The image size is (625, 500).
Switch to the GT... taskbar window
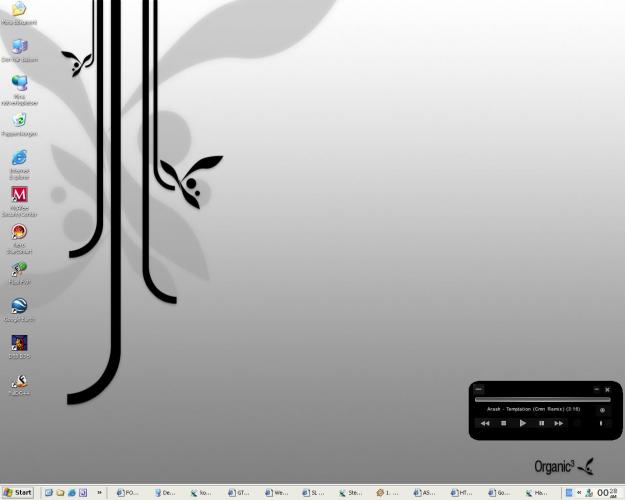(240, 492)
